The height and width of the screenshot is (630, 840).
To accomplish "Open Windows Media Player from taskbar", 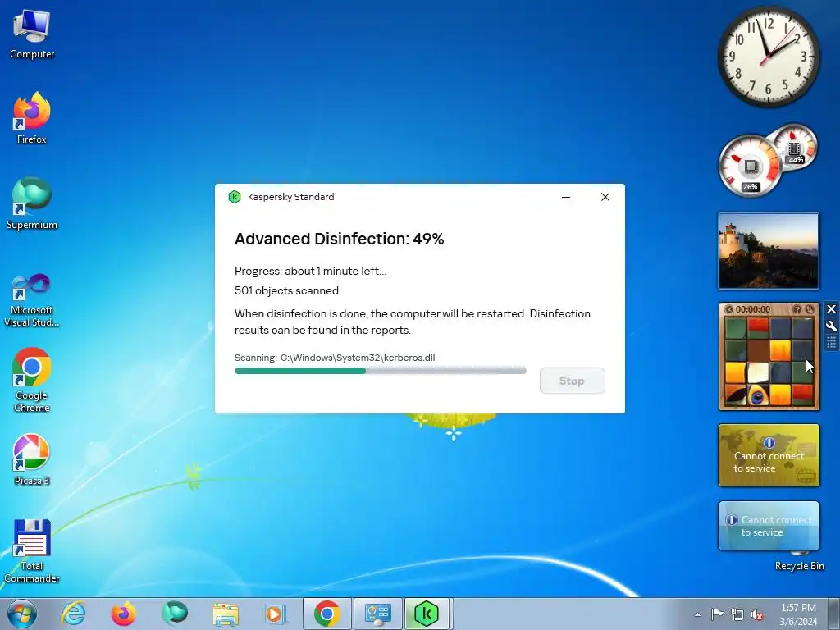I will (x=276, y=614).
